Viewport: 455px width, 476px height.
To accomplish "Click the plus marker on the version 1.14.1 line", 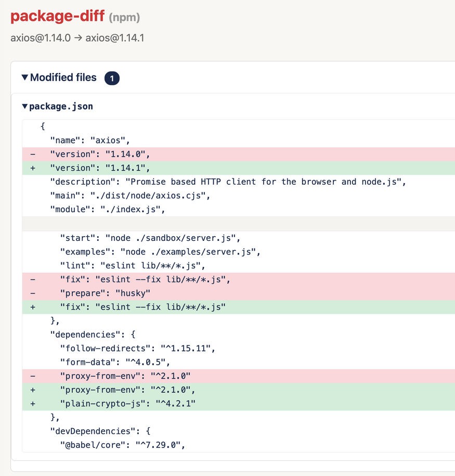I will click(32, 168).
